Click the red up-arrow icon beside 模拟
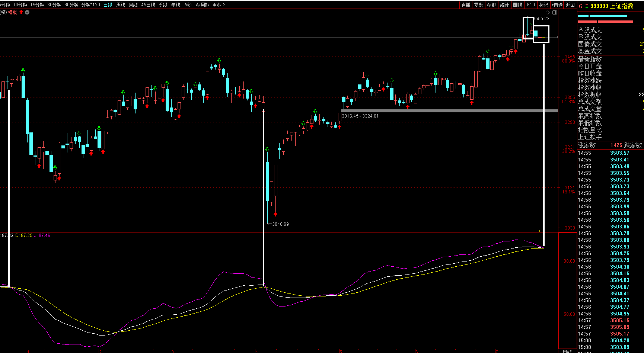 21,12
